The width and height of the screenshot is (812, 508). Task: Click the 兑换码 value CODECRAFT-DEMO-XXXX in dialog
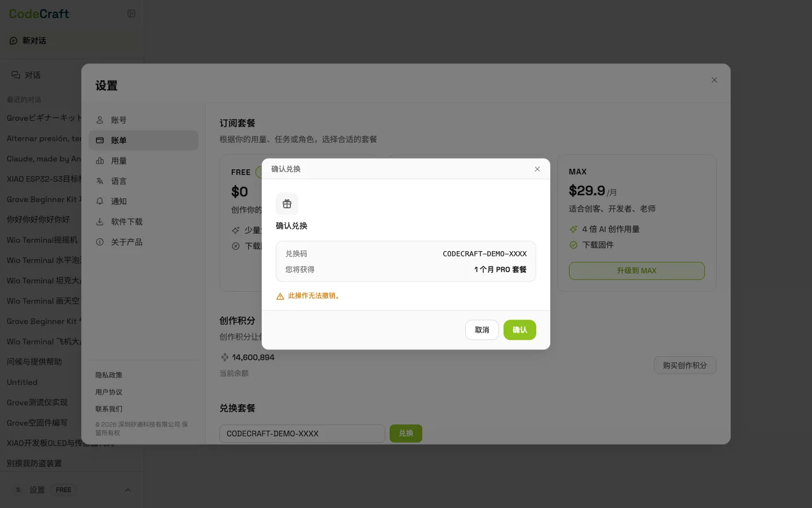[x=484, y=254]
